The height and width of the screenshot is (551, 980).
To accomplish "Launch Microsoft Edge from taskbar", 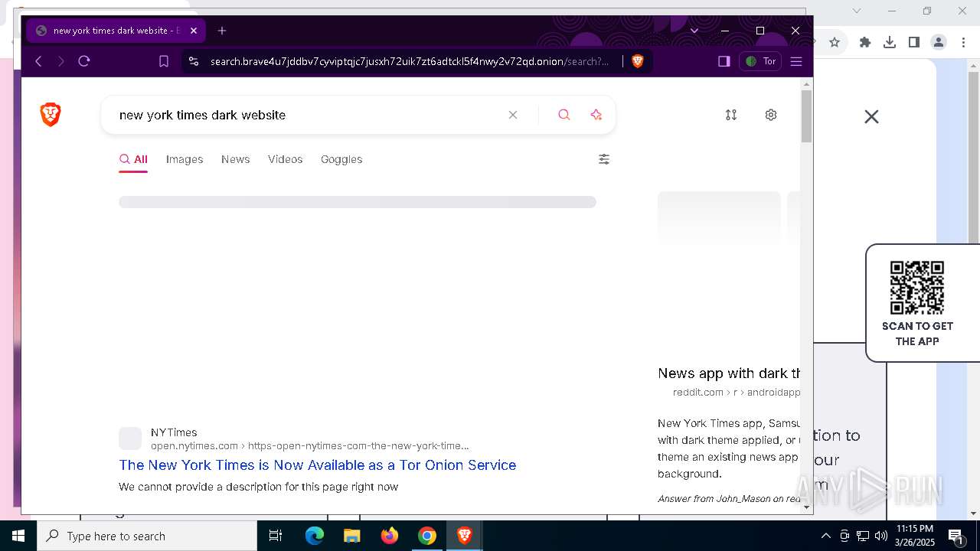I will 315,536.
